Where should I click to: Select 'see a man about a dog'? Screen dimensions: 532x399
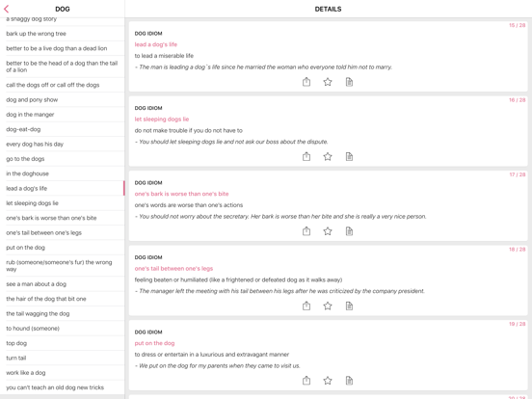pyautogui.click(x=62, y=284)
